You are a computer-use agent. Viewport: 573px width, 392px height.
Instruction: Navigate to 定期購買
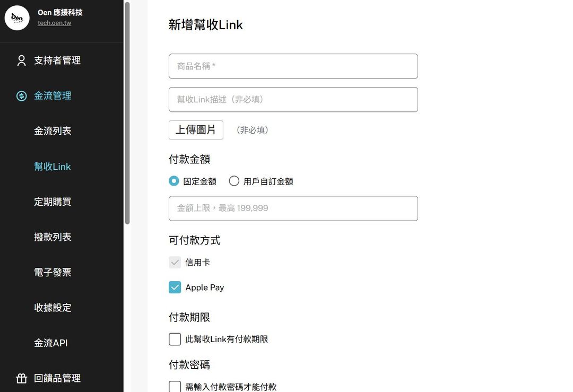tap(53, 202)
